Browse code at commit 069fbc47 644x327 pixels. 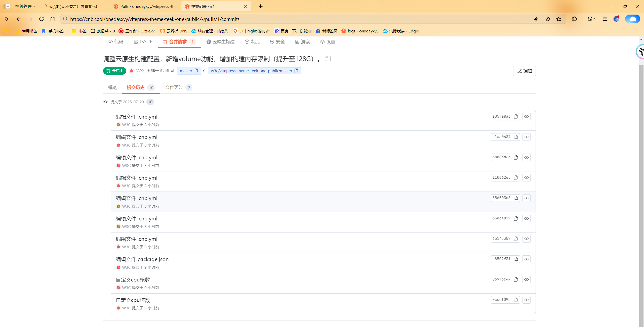click(x=527, y=279)
